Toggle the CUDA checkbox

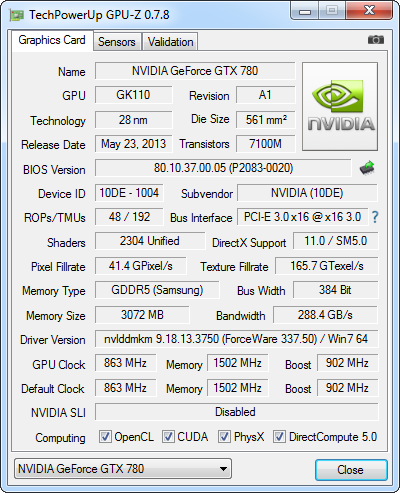[168, 436]
